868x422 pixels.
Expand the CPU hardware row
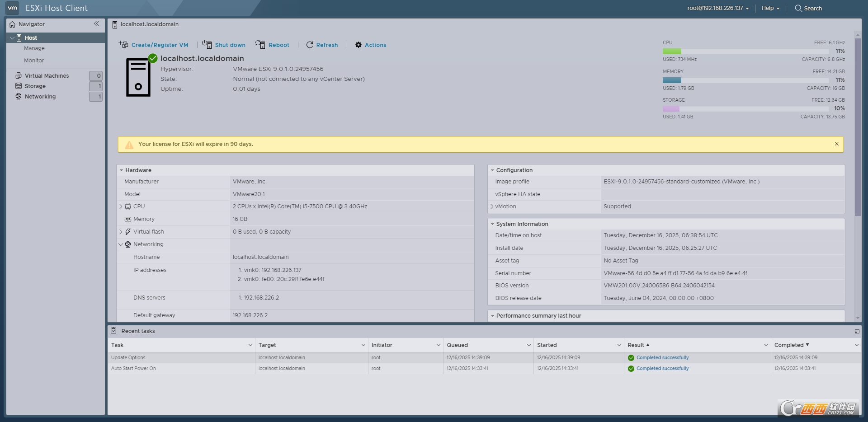[x=121, y=206]
